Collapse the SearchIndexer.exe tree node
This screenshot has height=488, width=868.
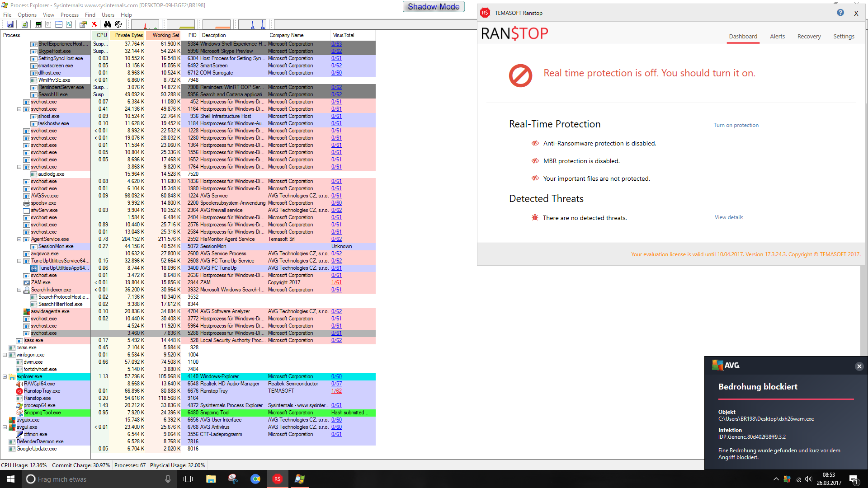pos(19,290)
